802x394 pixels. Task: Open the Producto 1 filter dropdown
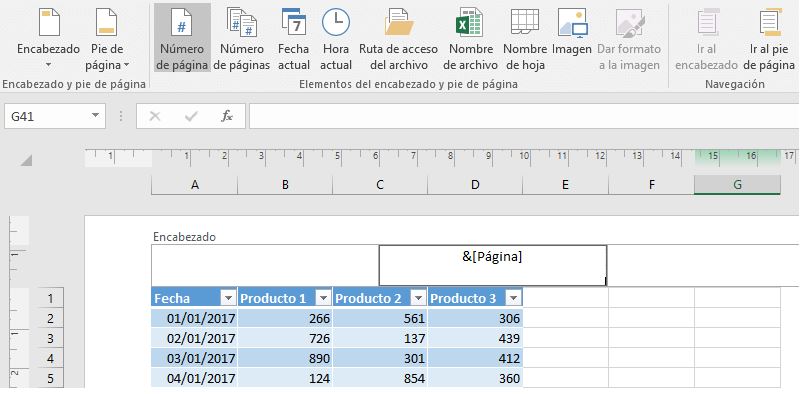323,298
